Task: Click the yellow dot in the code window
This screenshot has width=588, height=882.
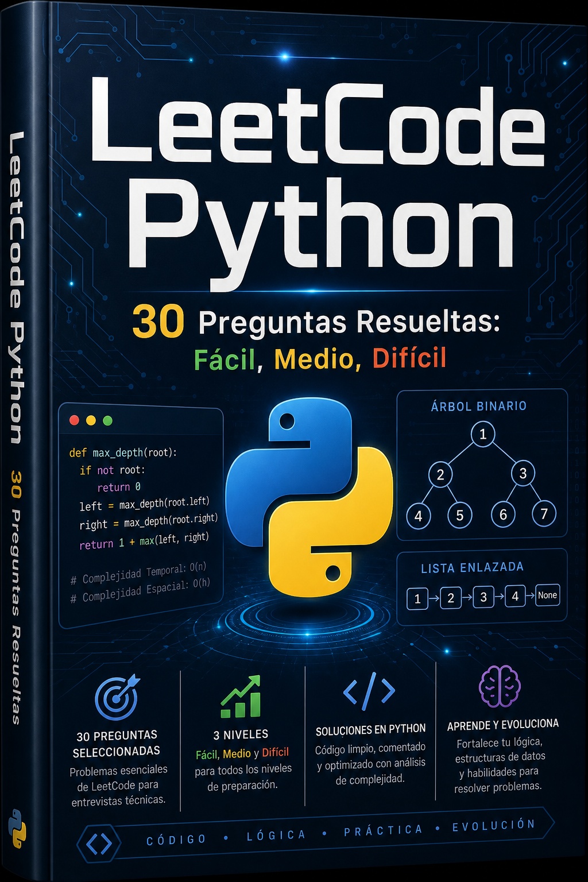Action: point(91,420)
